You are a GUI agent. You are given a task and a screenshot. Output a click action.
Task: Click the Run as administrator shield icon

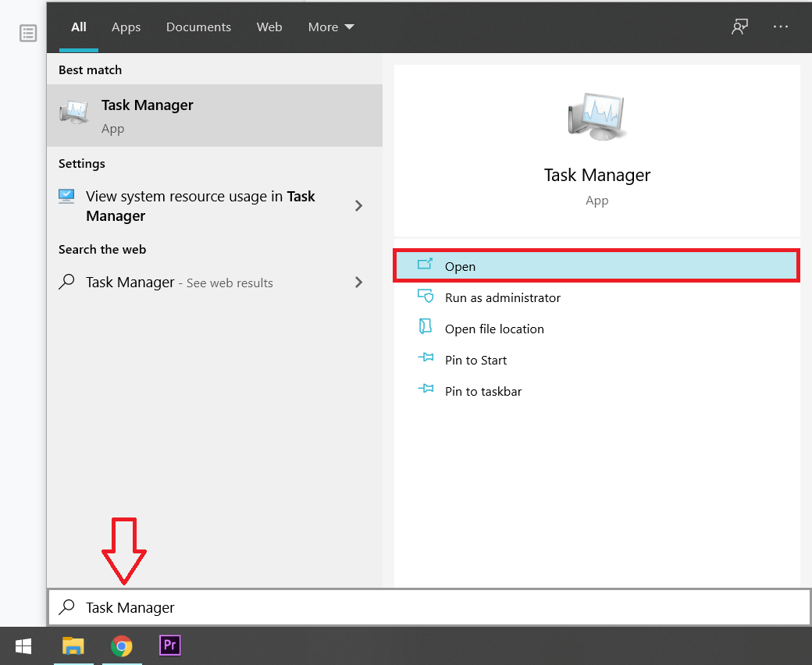[x=426, y=297]
